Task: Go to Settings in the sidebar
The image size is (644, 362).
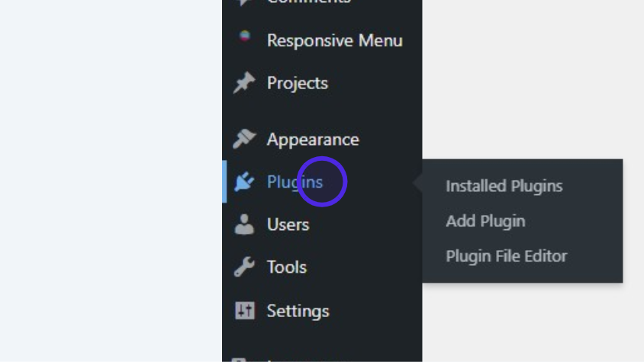Action: click(x=298, y=311)
